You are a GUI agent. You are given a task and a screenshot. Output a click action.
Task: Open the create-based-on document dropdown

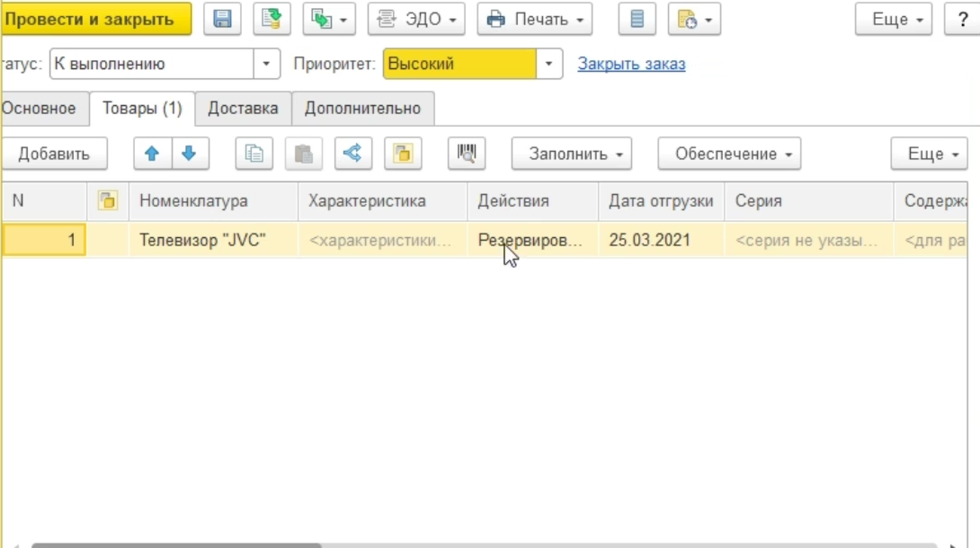(x=329, y=19)
